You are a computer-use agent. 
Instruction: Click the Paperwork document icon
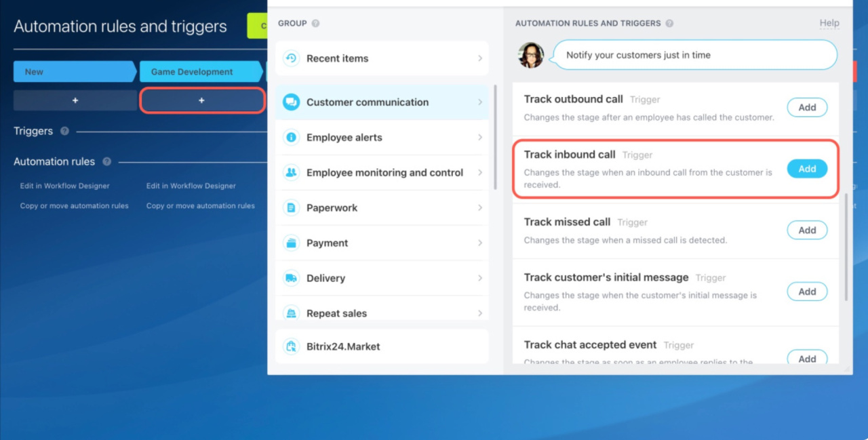(291, 208)
